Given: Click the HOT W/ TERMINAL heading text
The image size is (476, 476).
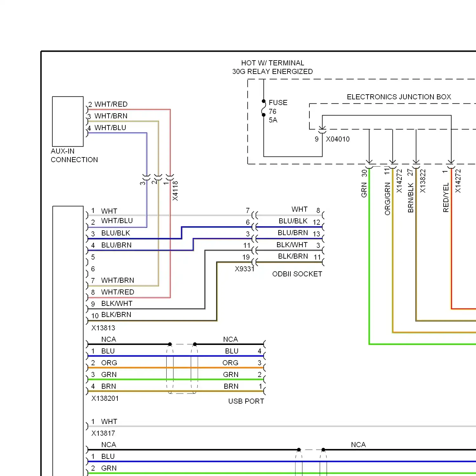Looking at the screenshot, I should pos(273,63).
